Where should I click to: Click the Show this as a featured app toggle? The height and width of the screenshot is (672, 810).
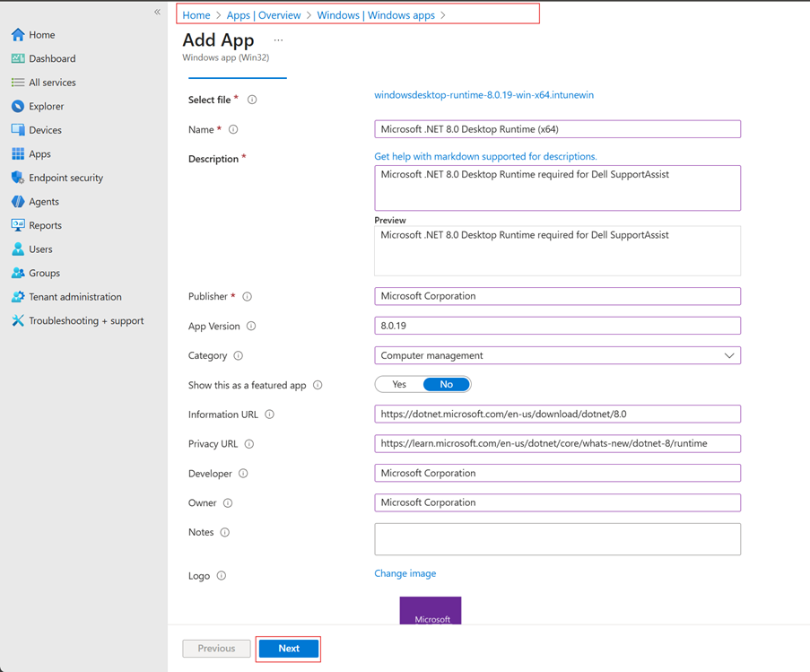click(422, 384)
